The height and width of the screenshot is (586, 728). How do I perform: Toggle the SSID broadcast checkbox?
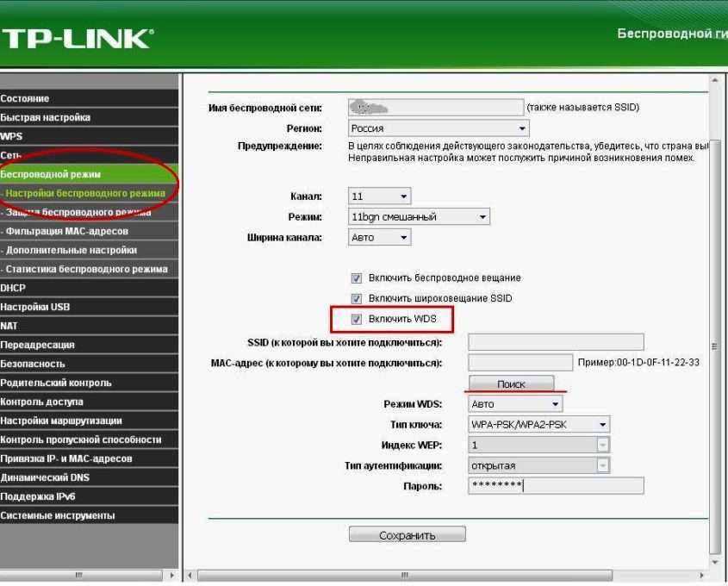[x=356, y=298]
